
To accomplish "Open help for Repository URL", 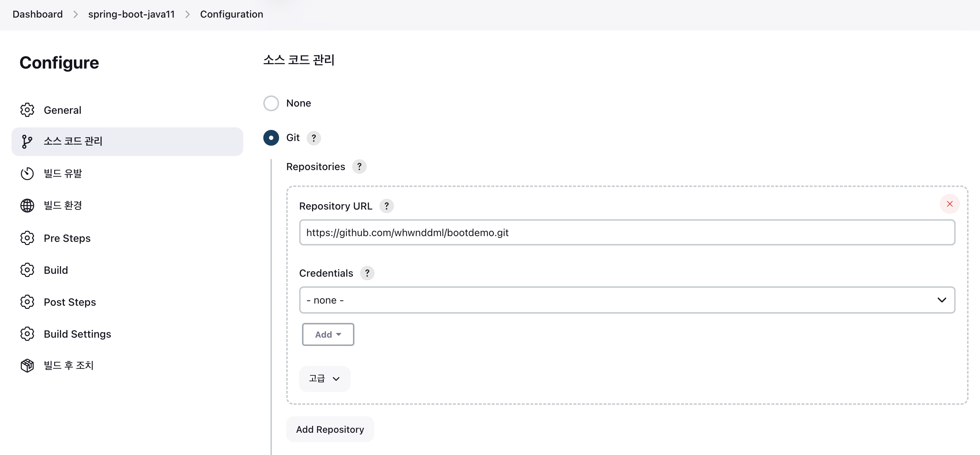I will pyautogui.click(x=386, y=206).
